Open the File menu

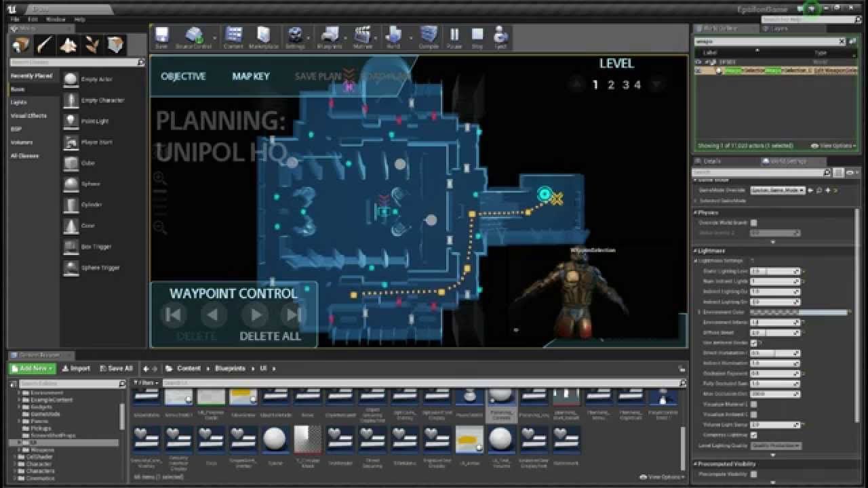click(14, 20)
